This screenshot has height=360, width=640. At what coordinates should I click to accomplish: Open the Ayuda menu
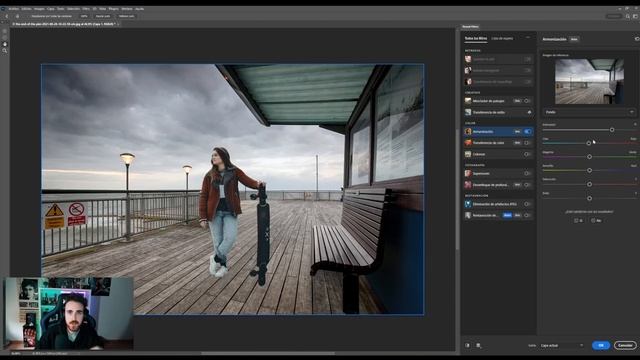pos(139,9)
